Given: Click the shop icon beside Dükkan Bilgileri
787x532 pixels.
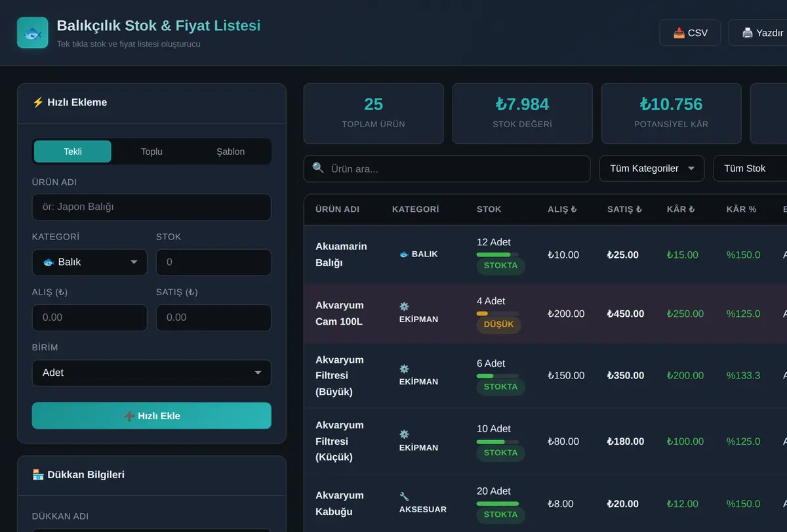Looking at the screenshot, I should pos(38,474).
